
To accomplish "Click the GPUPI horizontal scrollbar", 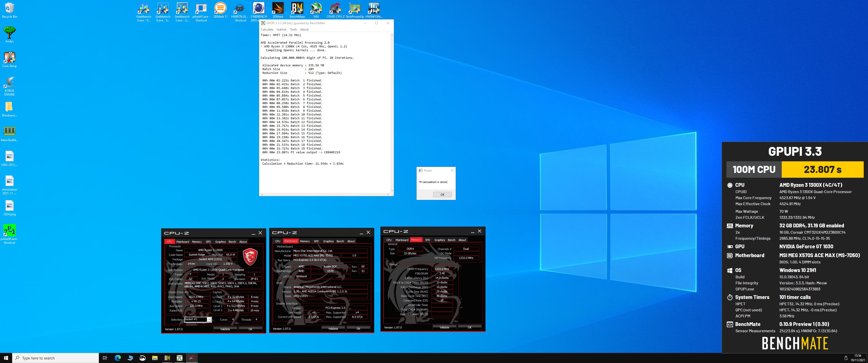I will pos(325,194).
